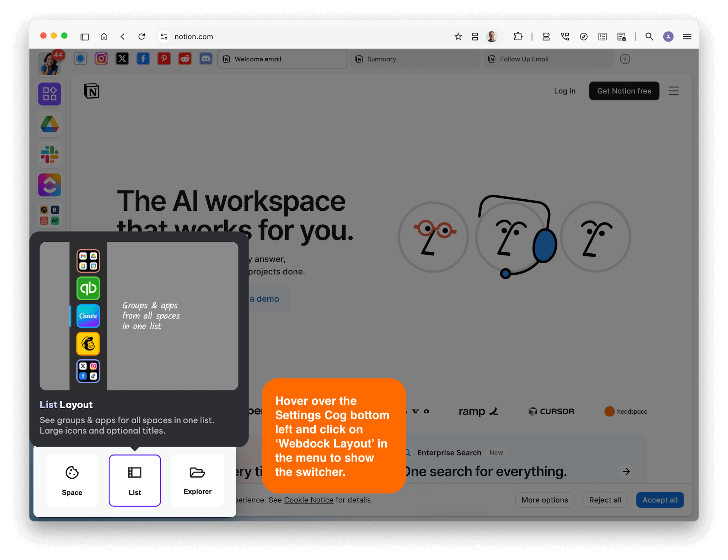
Task: Open the Mailchimp icon in preview
Action: click(88, 344)
